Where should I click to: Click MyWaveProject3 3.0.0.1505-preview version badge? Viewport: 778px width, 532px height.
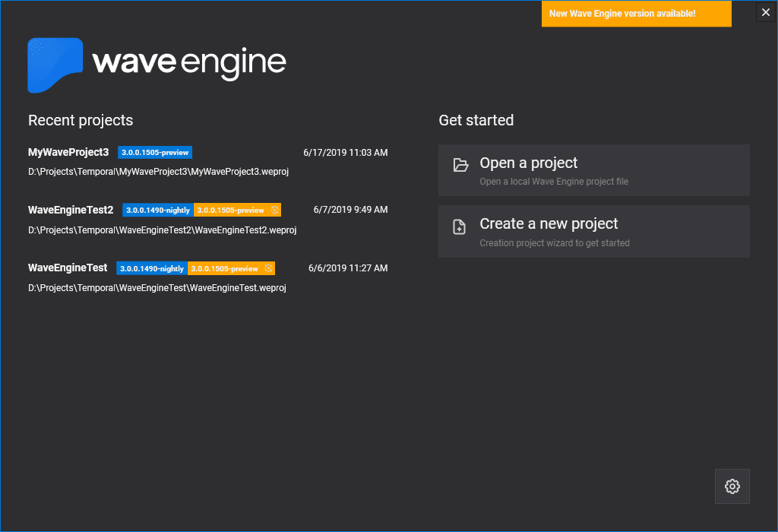pyautogui.click(x=155, y=152)
